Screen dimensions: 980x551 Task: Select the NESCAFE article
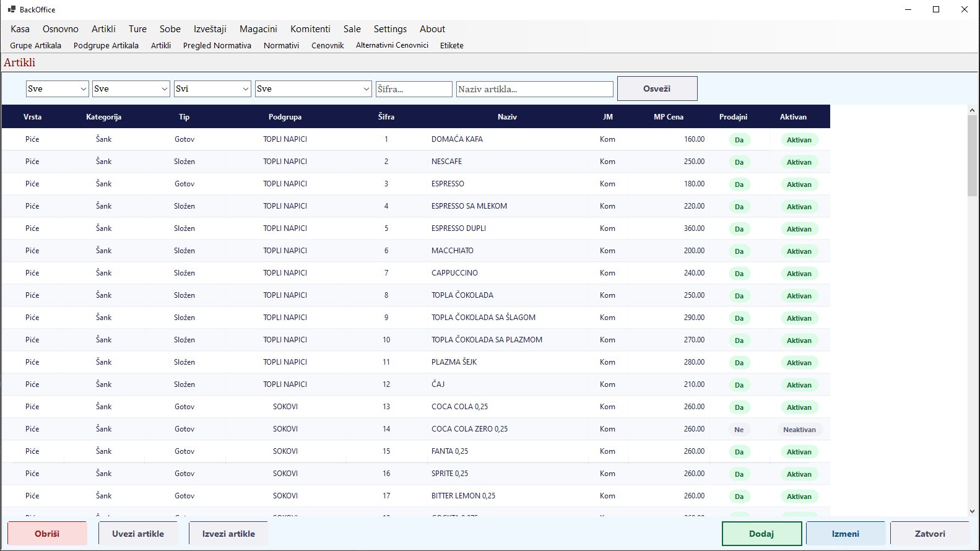[416, 162]
